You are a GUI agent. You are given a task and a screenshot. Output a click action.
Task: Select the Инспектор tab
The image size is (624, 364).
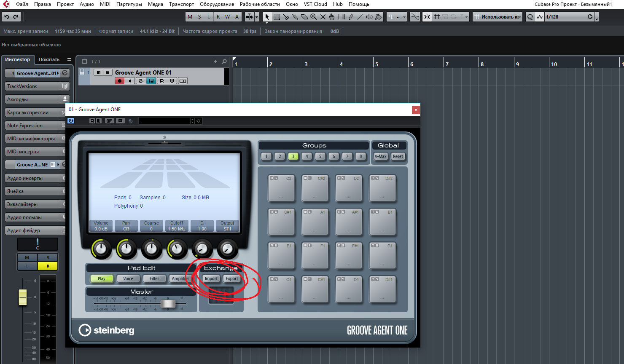pyautogui.click(x=18, y=59)
